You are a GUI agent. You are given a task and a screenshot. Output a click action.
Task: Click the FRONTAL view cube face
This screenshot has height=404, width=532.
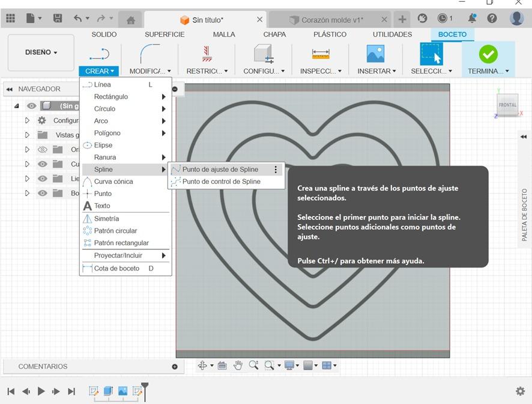pos(507,105)
